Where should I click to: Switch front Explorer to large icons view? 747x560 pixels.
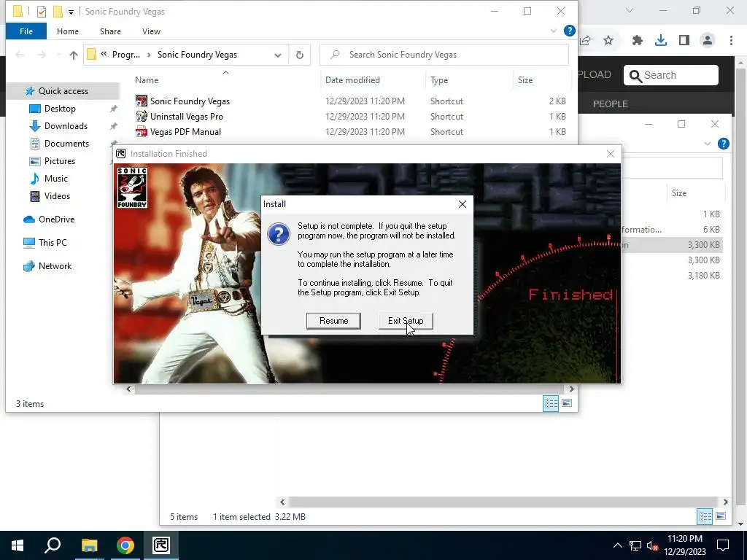(567, 404)
